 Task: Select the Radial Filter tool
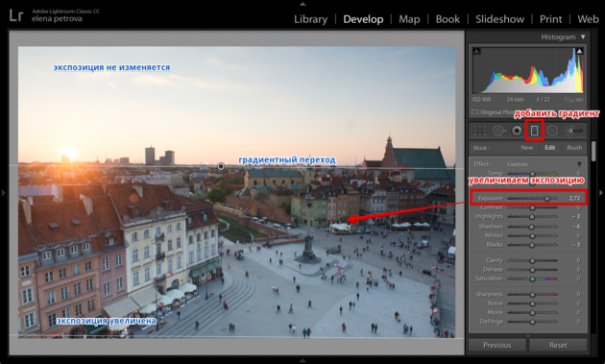tap(552, 131)
